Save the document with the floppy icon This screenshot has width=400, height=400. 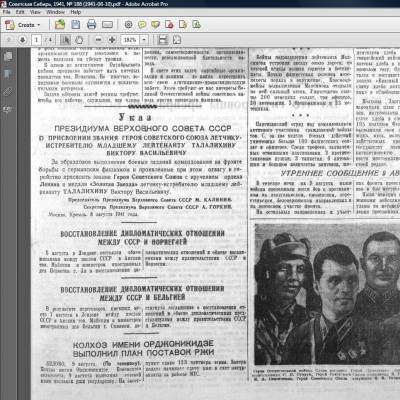(x=76, y=24)
